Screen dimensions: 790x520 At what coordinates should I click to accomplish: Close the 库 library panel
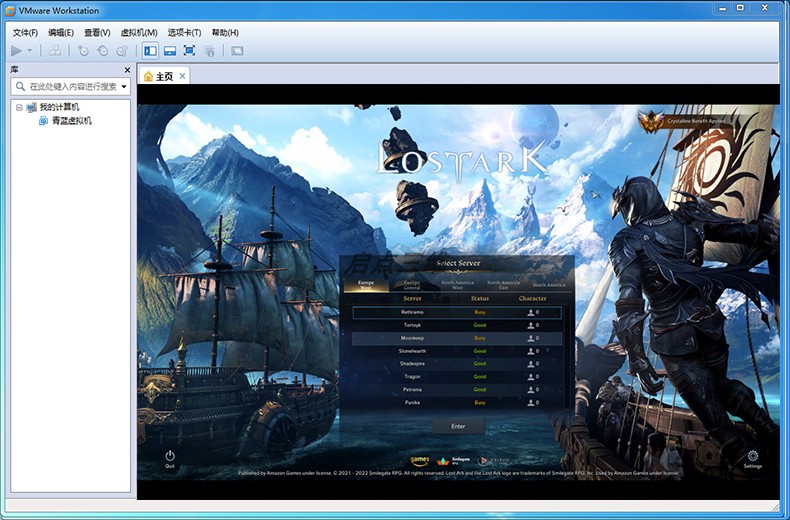pos(127,70)
